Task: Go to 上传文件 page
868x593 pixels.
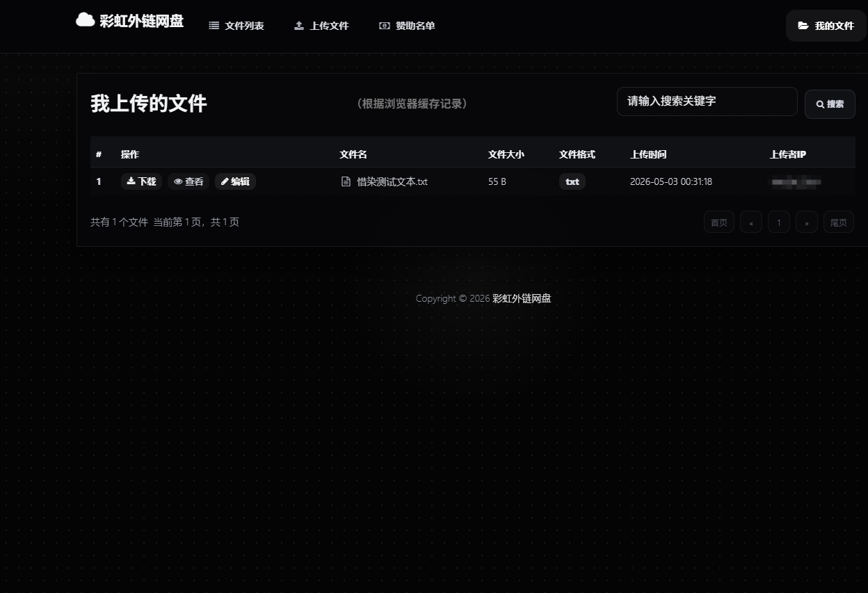Action: click(x=321, y=26)
